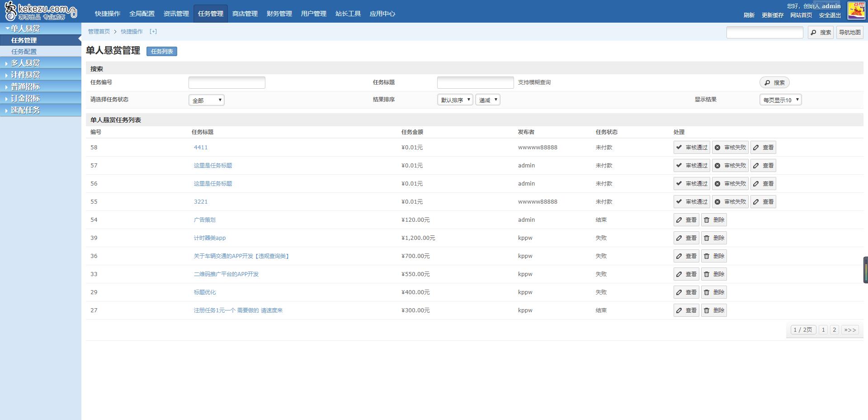Click the 网站首页 link
Image resolution: width=868 pixels, height=420 pixels.
[x=801, y=15]
